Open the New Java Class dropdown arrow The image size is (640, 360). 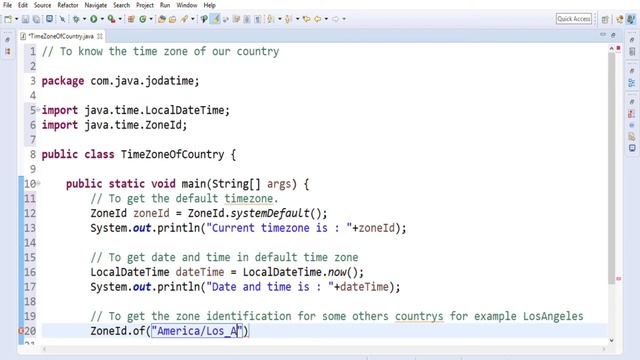(151, 19)
